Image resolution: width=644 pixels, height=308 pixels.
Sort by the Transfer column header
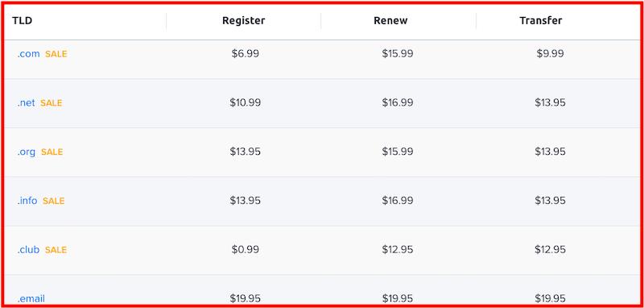(x=540, y=21)
